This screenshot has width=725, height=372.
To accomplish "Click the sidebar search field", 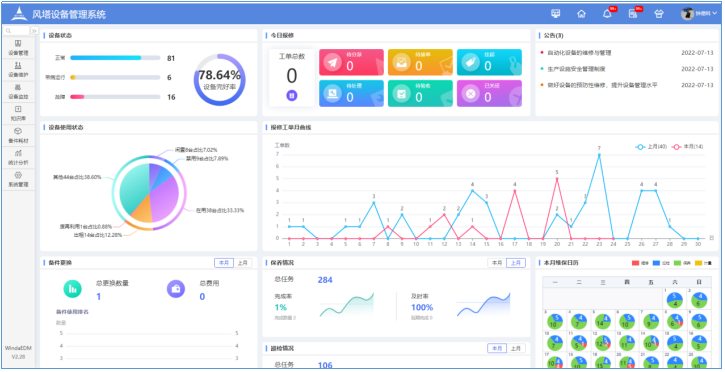I will [16, 31].
